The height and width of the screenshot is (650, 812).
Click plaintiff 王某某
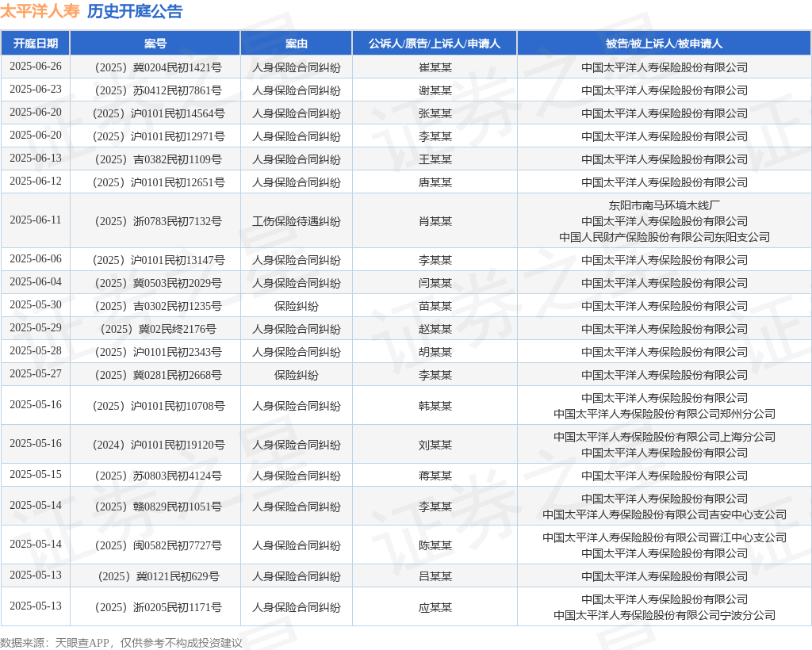[435, 159]
